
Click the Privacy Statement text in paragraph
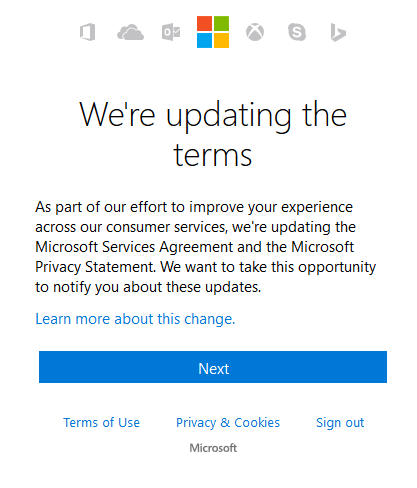95,267
